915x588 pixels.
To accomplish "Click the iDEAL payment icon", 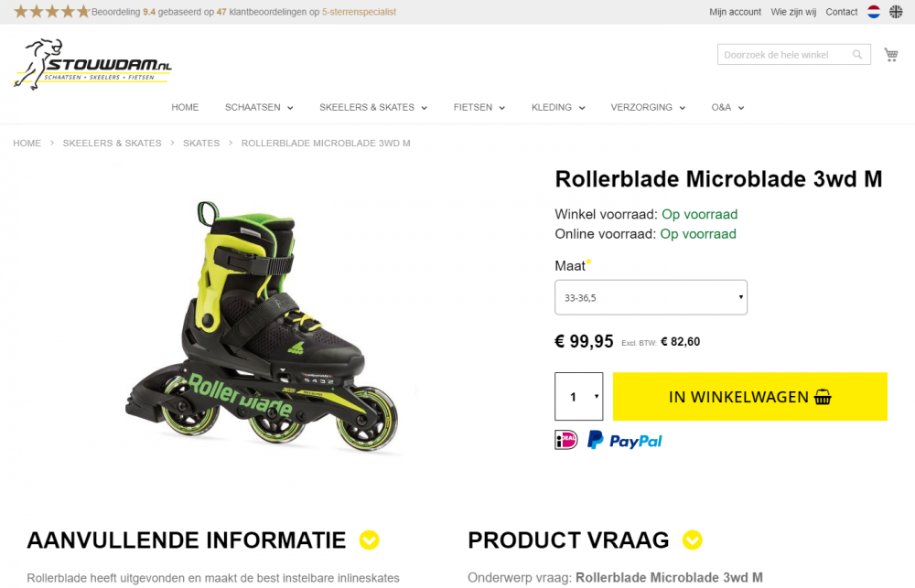I will coord(565,440).
